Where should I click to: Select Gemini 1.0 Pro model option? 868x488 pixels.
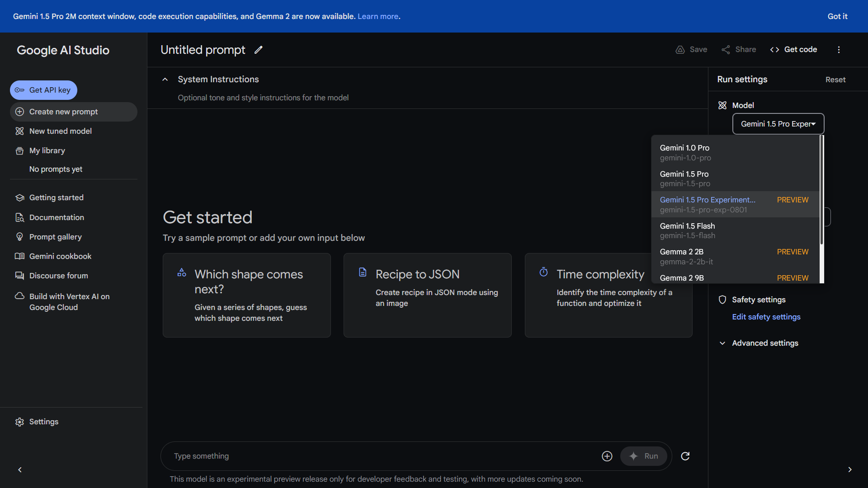[735, 153]
